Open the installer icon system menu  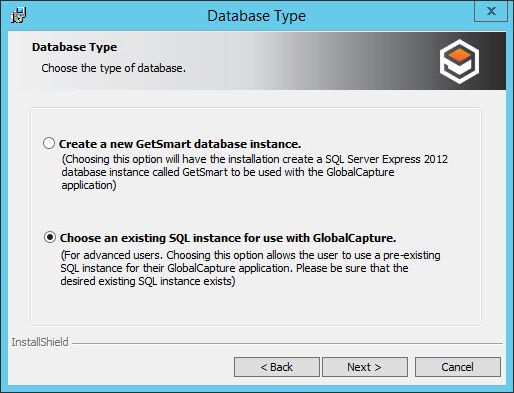click(18, 15)
